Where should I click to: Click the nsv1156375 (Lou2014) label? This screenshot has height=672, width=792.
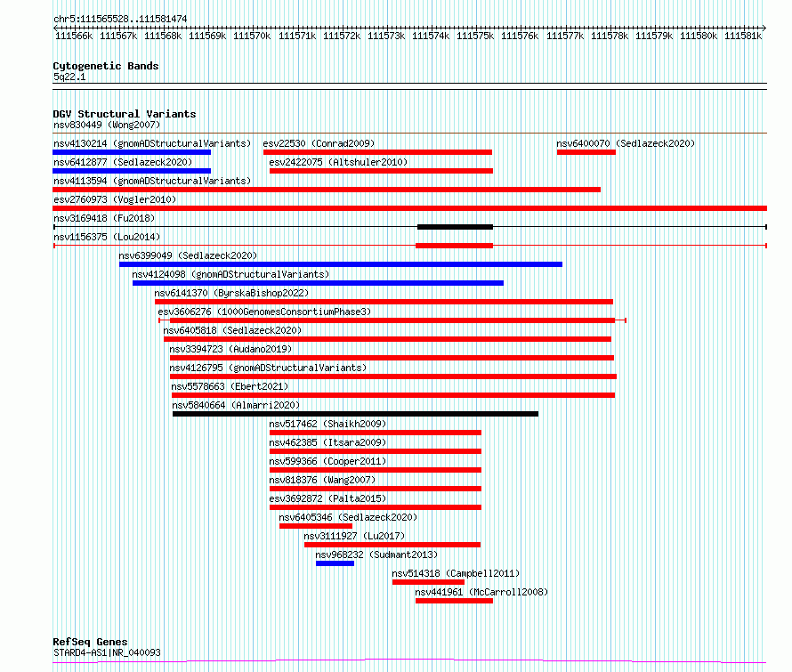point(107,237)
